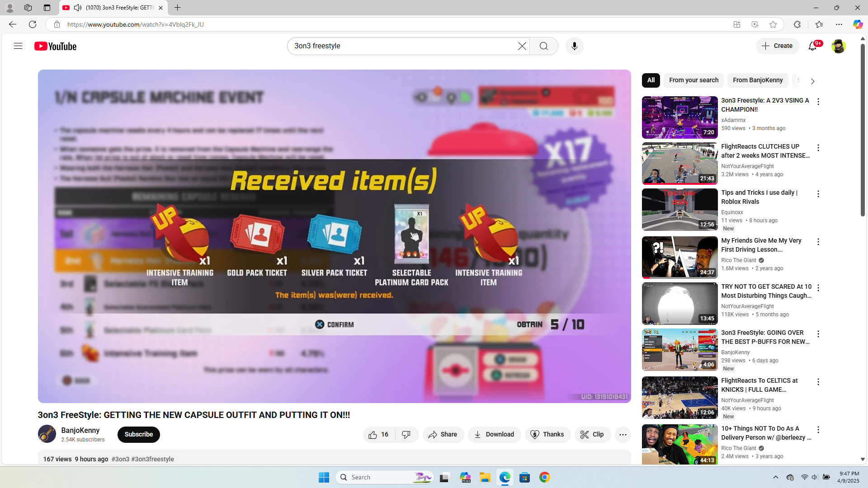Open Microsoft Store from the taskbar
Screen dimensions: 868x488
click(x=524, y=477)
